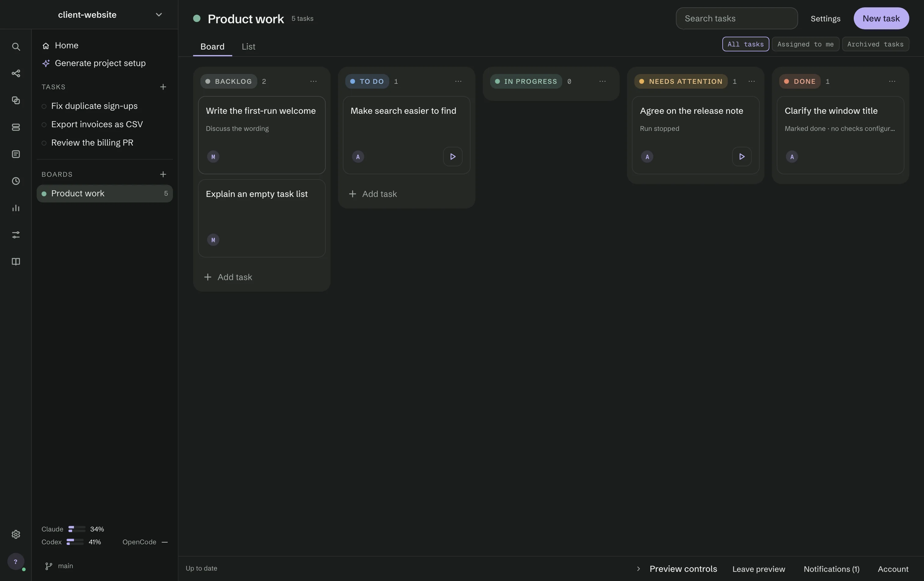
Task: Add a new task with TASKS plus icon
Action: point(163,87)
